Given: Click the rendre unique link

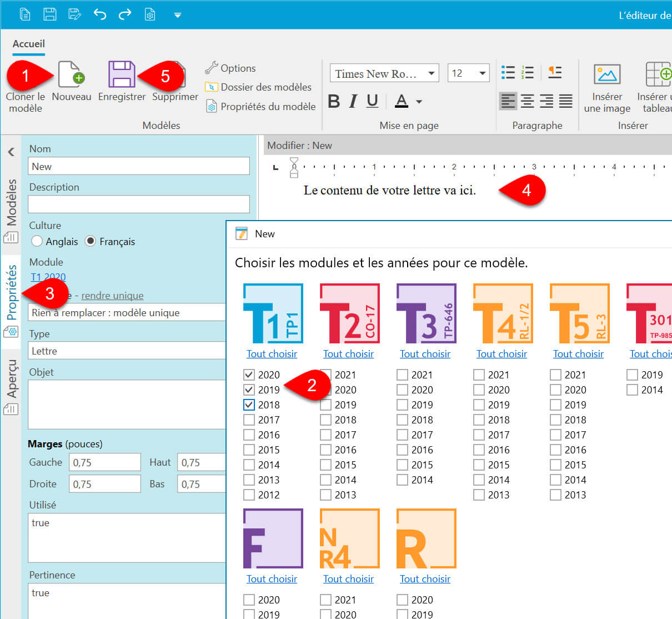Looking at the screenshot, I should [112, 295].
